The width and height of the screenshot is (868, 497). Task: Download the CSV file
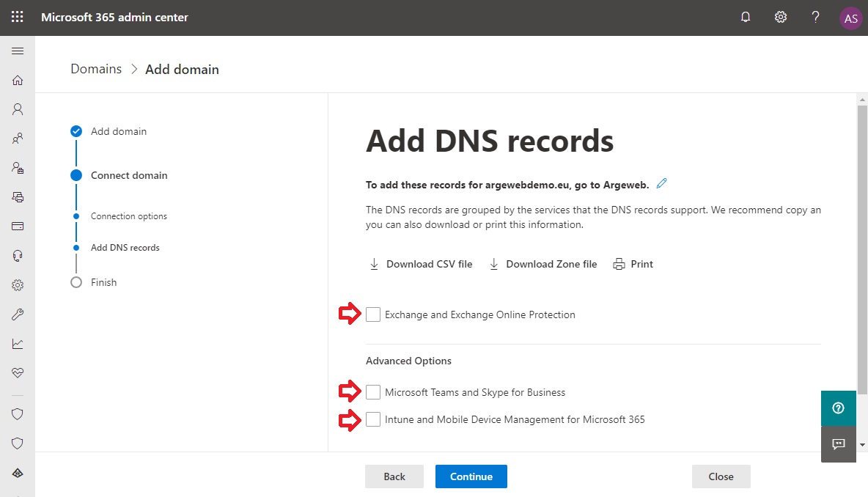coord(421,264)
